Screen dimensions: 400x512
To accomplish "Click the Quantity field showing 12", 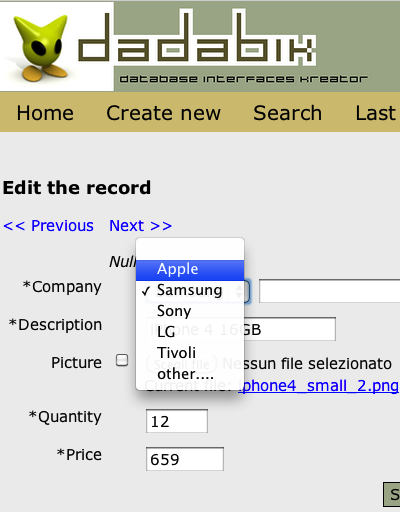I will pos(177,421).
